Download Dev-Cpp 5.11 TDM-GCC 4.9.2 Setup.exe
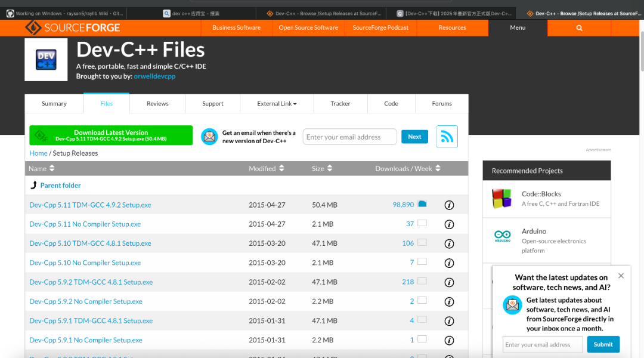 (91, 205)
